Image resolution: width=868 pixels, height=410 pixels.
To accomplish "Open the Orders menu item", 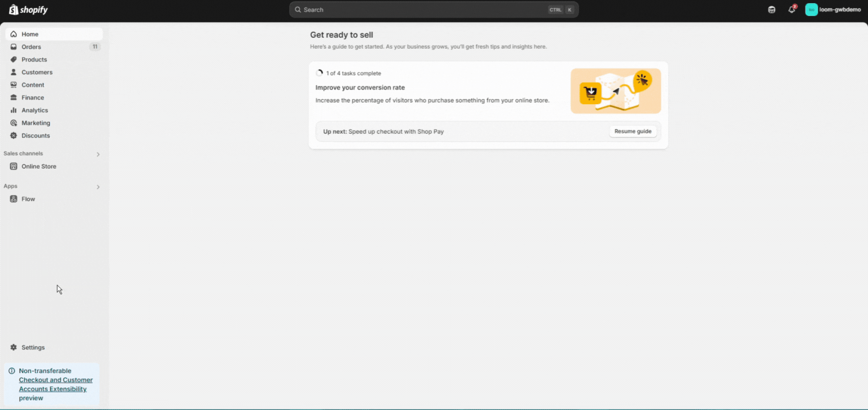I will pos(54,47).
